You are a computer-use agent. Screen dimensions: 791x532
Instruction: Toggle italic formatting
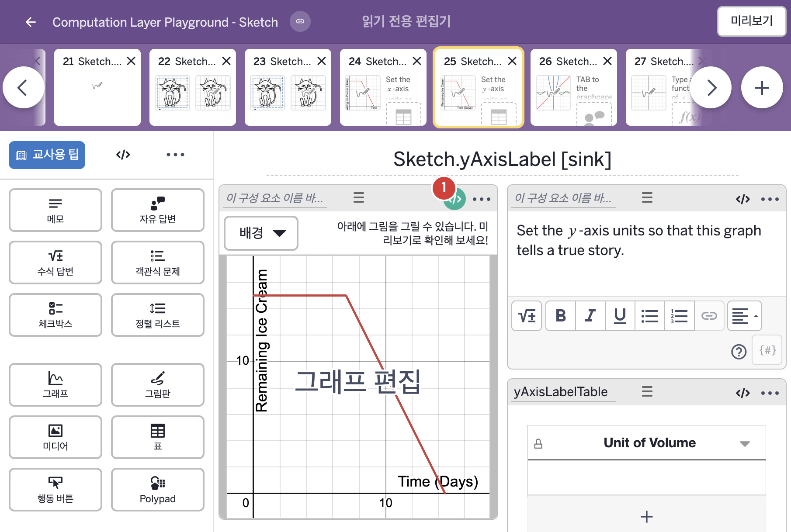(590, 316)
